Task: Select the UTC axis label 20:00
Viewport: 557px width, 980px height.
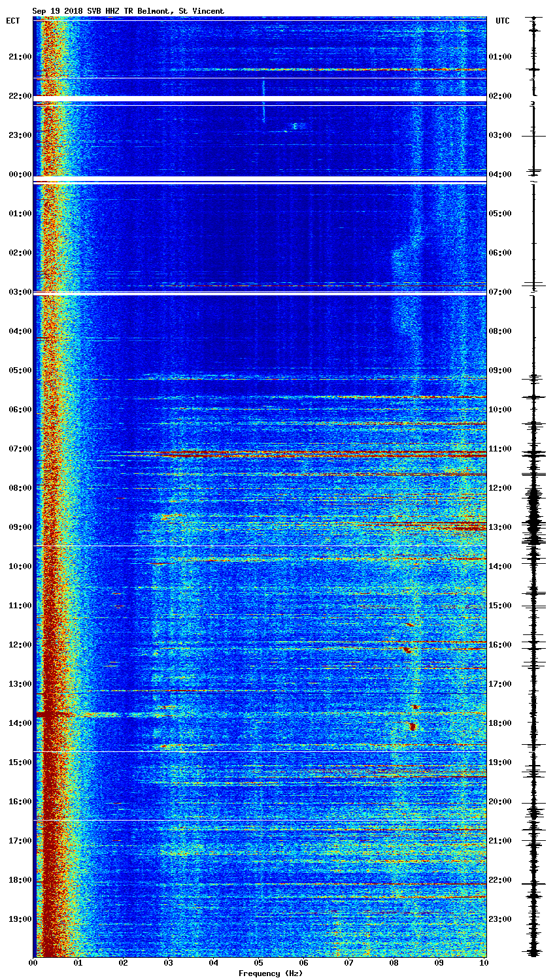Action: tap(499, 802)
